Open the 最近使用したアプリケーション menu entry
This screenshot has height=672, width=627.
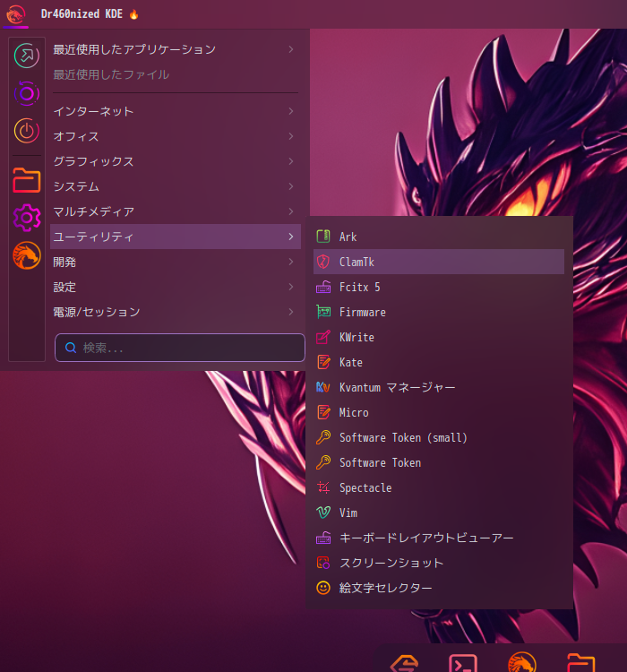click(x=176, y=49)
